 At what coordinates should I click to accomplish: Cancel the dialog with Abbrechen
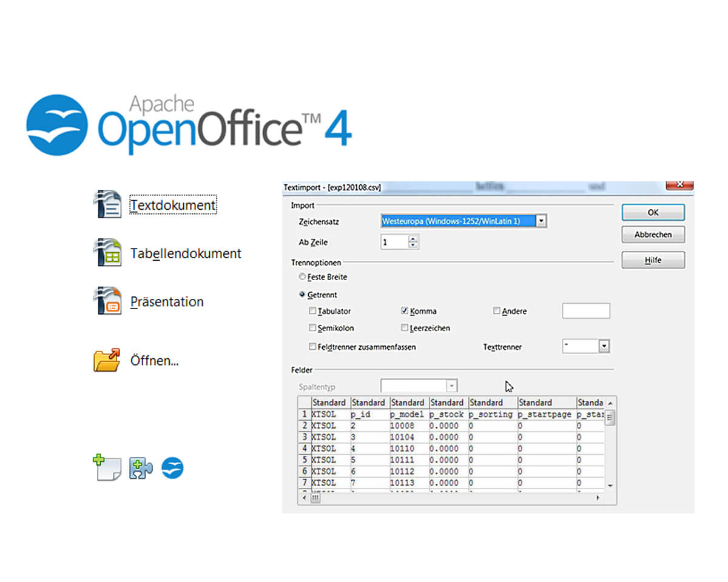point(653,235)
